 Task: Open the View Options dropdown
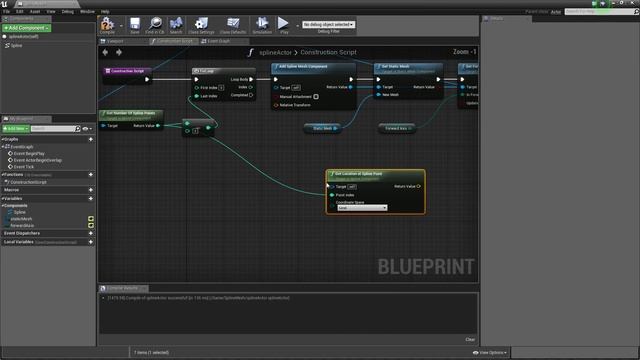tap(490, 352)
